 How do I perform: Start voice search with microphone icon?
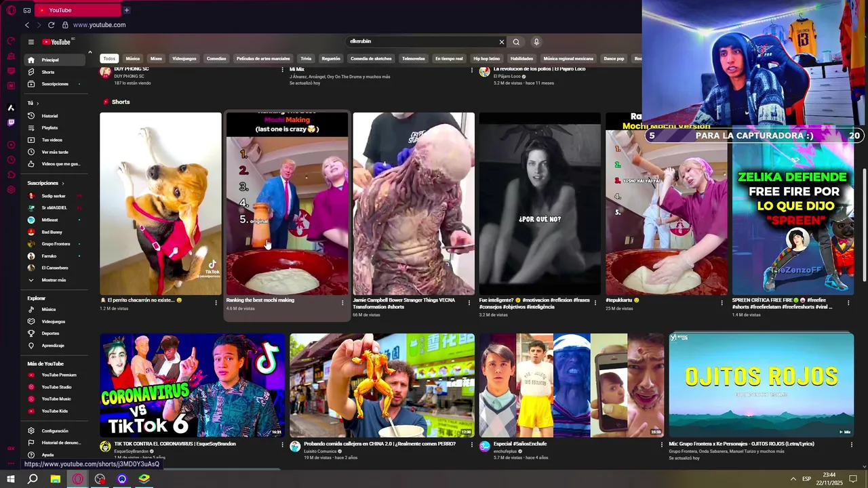[x=536, y=42]
